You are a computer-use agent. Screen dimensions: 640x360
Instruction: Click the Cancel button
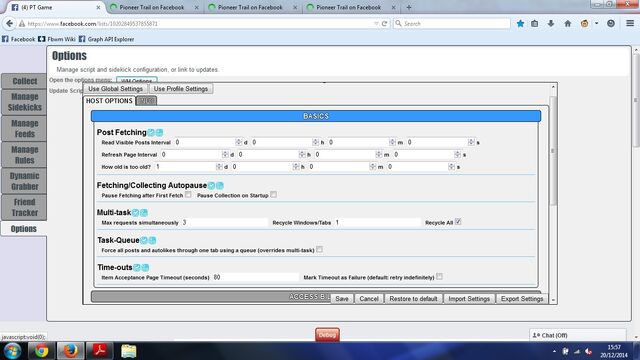[369, 299]
